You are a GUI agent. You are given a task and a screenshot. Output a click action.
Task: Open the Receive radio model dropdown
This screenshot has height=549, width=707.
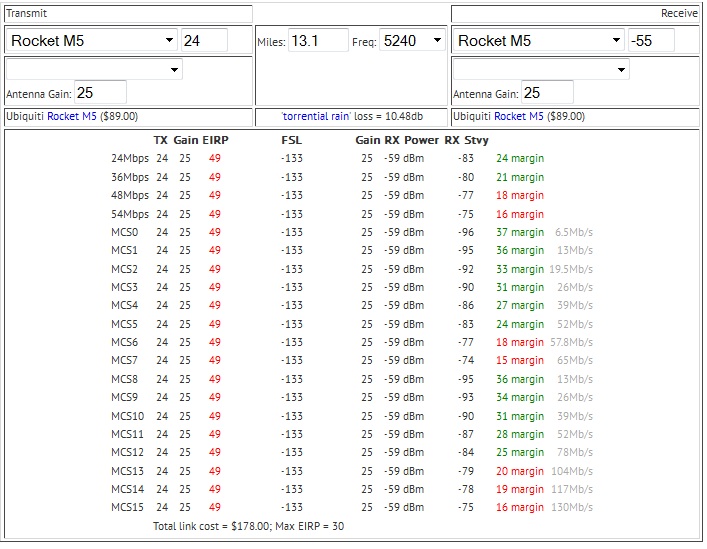tap(539, 41)
